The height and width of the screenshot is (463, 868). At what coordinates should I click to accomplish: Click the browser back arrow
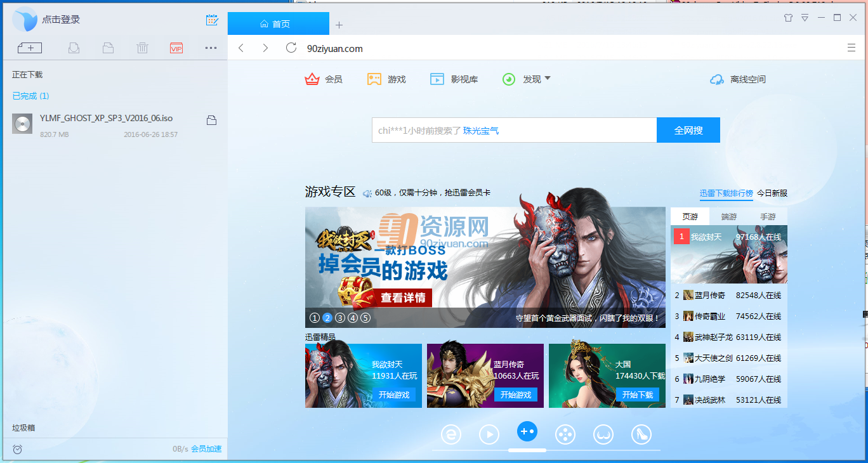(x=241, y=48)
